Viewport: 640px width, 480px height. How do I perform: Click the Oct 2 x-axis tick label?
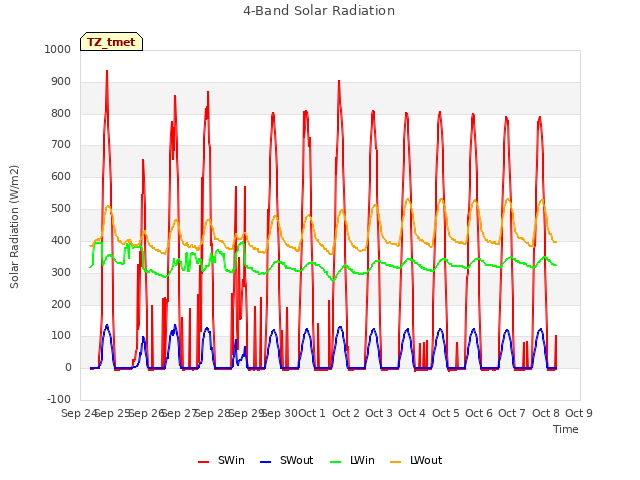346,413
